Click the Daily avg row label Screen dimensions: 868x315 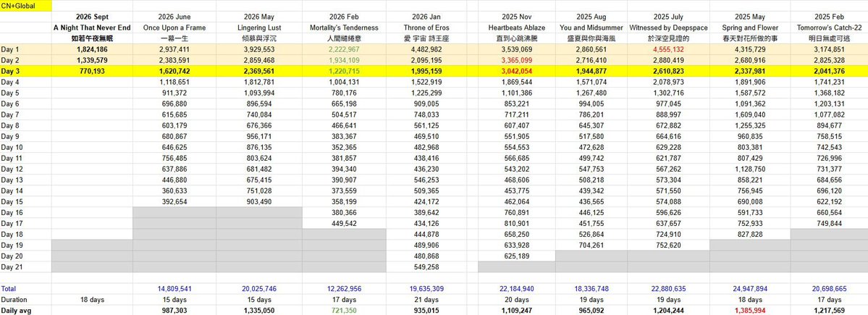[15, 311]
